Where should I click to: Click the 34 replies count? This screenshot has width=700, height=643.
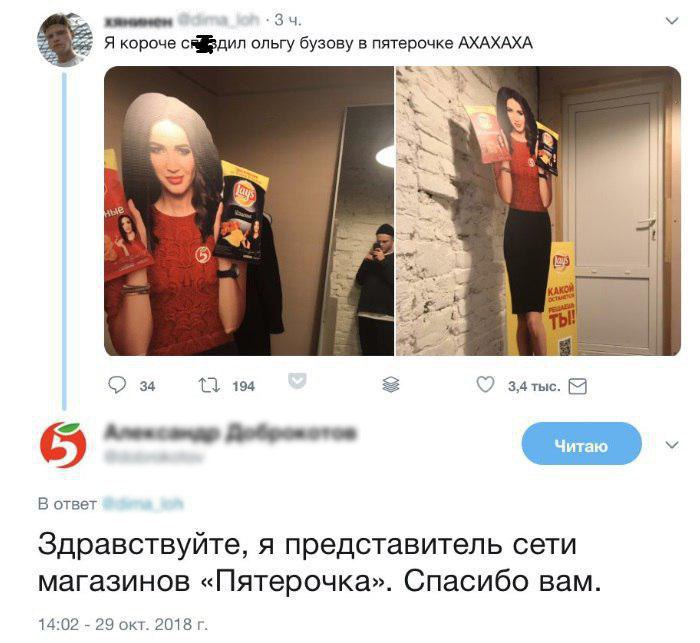[147, 386]
